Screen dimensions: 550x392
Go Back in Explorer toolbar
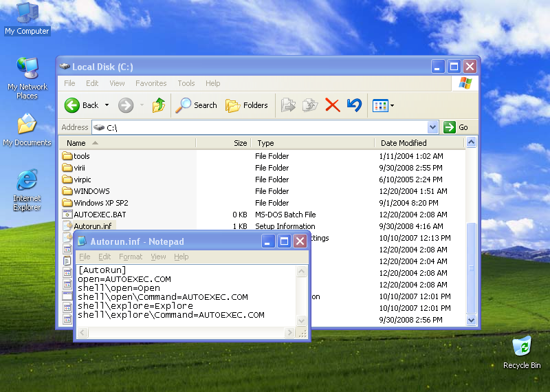click(82, 105)
